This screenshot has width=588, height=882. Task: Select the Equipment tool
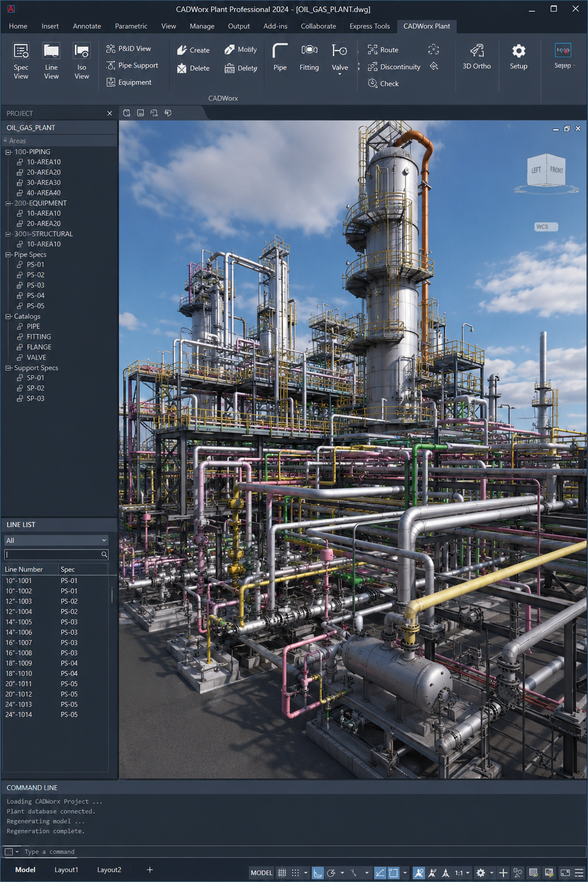129,82
